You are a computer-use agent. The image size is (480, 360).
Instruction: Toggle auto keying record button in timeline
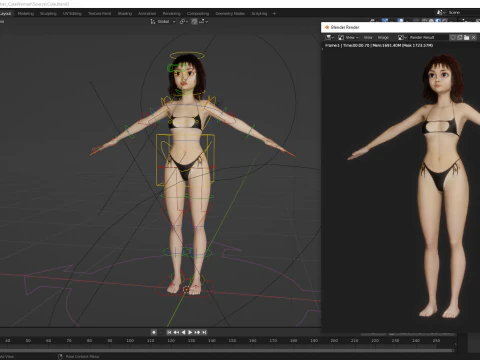coord(154,332)
